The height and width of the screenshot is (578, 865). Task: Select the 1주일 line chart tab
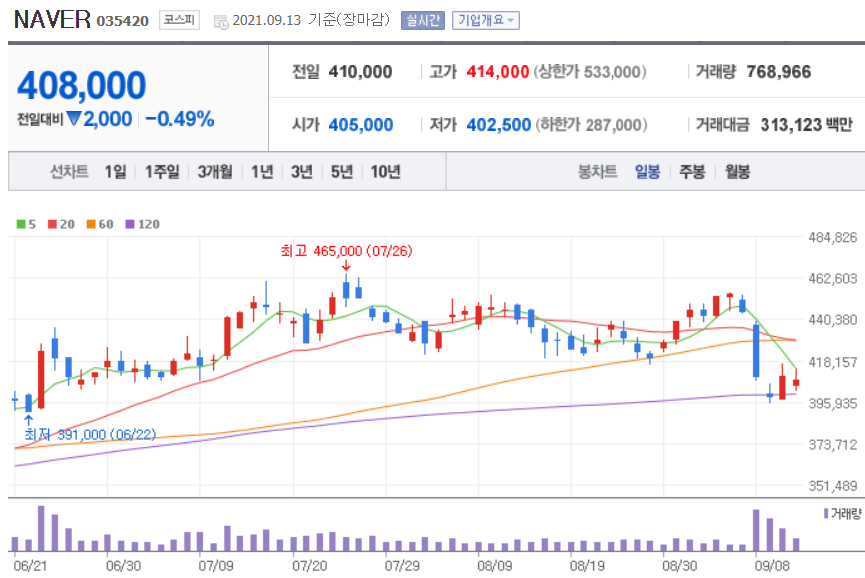(x=162, y=172)
